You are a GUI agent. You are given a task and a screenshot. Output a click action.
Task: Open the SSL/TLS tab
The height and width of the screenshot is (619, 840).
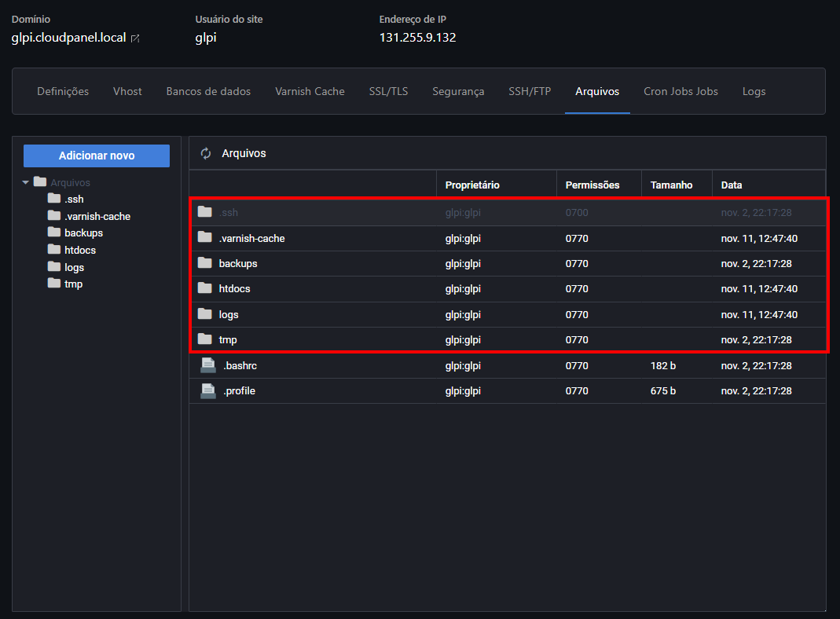click(x=388, y=91)
